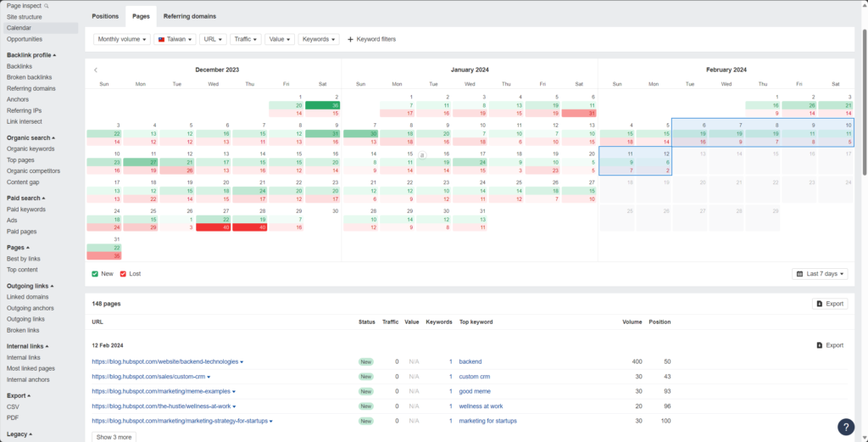The image size is (868, 442).
Task: Click the top Export button above table
Action: [829, 304]
